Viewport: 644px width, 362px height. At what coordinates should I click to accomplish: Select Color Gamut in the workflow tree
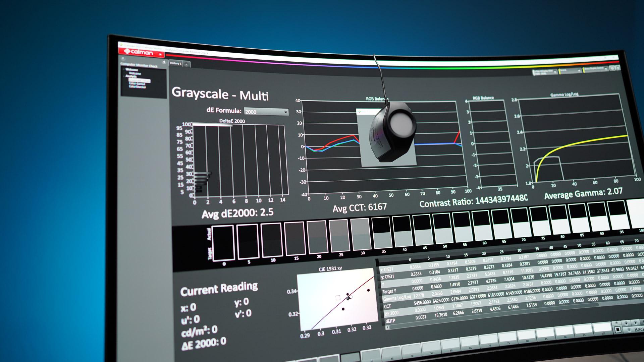pyautogui.click(x=137, y=84)
